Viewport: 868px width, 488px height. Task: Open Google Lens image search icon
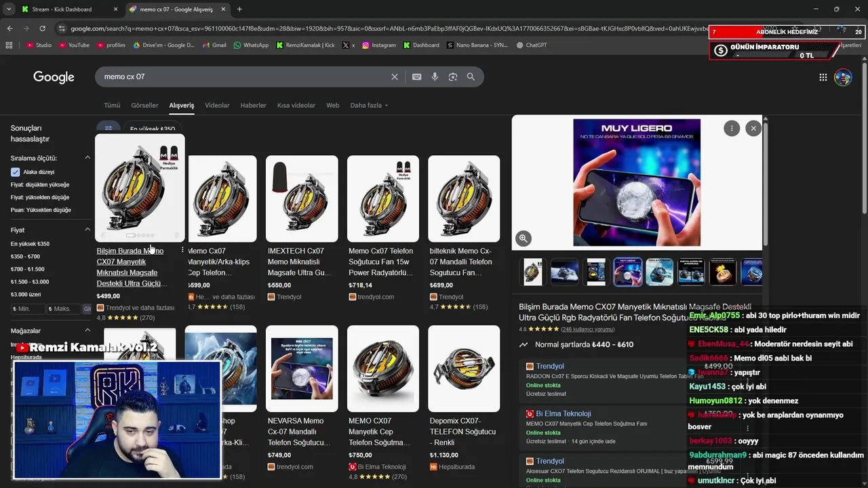(453, 77)
